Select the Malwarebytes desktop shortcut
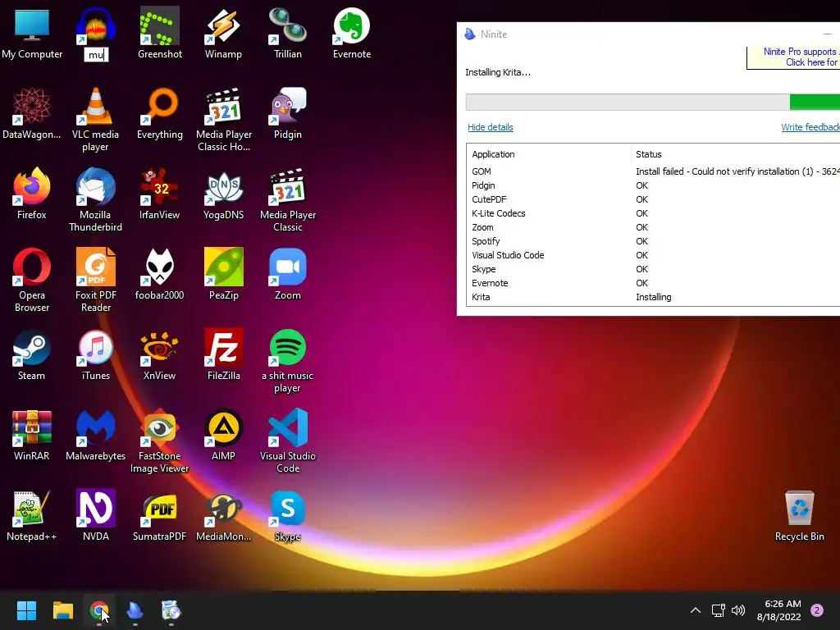Screen dimensions: 840x630 tap(95, 435)
